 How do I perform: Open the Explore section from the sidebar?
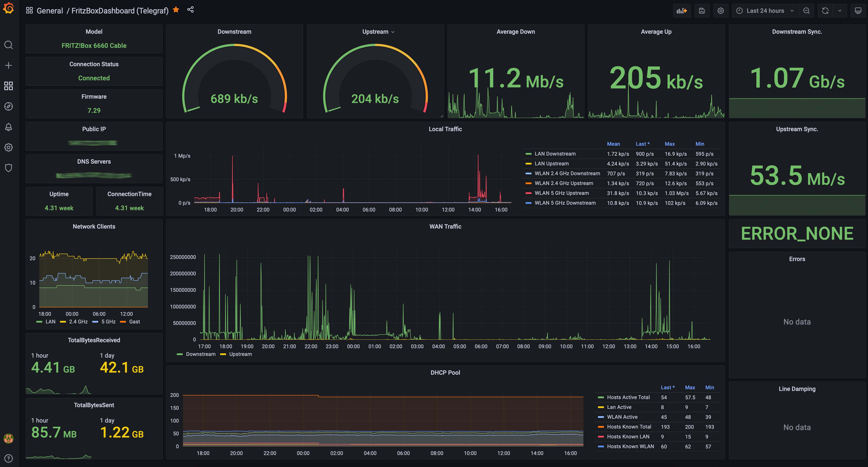tap(8, 107)
